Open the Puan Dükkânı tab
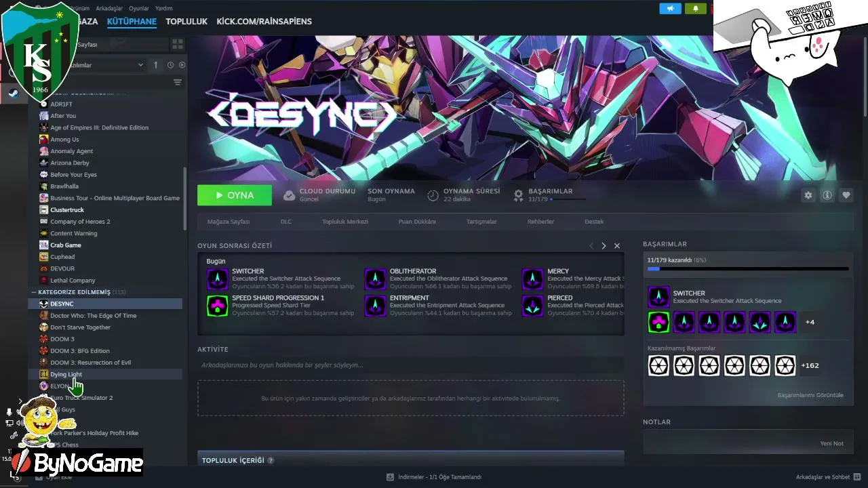Viewport: 868px width, 488px height. 417,222
